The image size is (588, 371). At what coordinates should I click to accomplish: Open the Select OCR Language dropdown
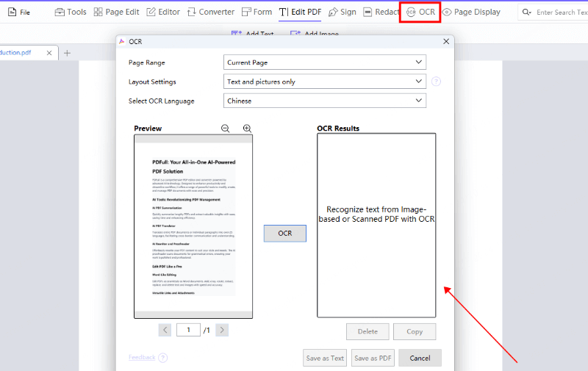click(325, 101)
